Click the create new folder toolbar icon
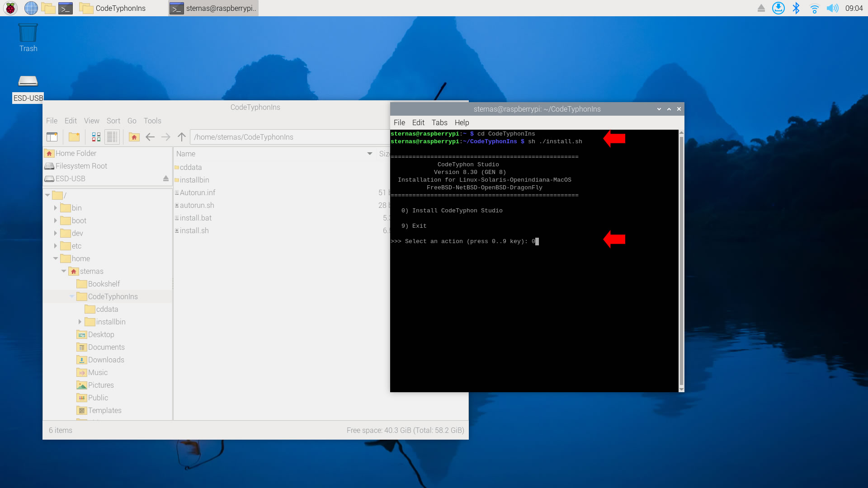This screenshot has height=488, width=868. [x=74, y=137]
